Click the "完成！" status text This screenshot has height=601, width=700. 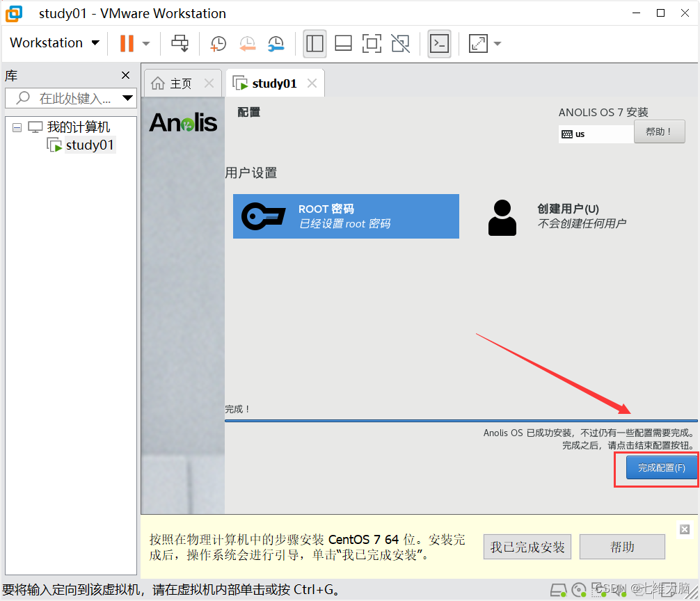[237, 409]
